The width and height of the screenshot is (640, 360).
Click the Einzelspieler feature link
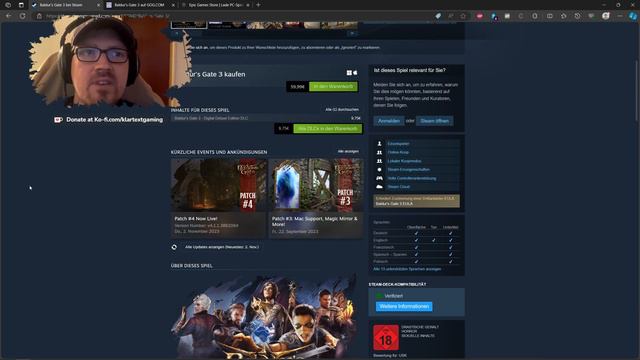point(398,144)
